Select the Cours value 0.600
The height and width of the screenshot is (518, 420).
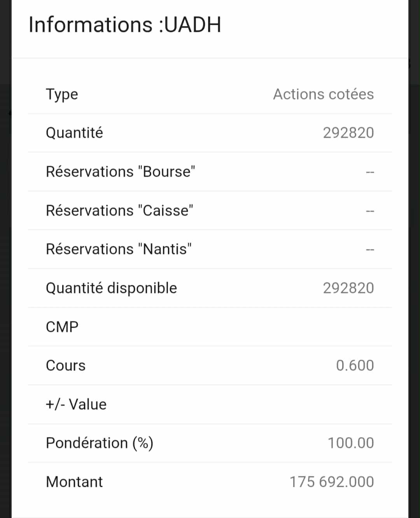click(355, 365)
